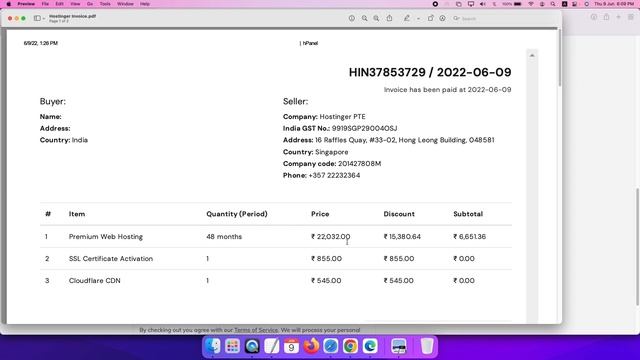Select the ₹ 545.00 price for Cloudflare CDN

pyautogui.click(x=326, y=281)
